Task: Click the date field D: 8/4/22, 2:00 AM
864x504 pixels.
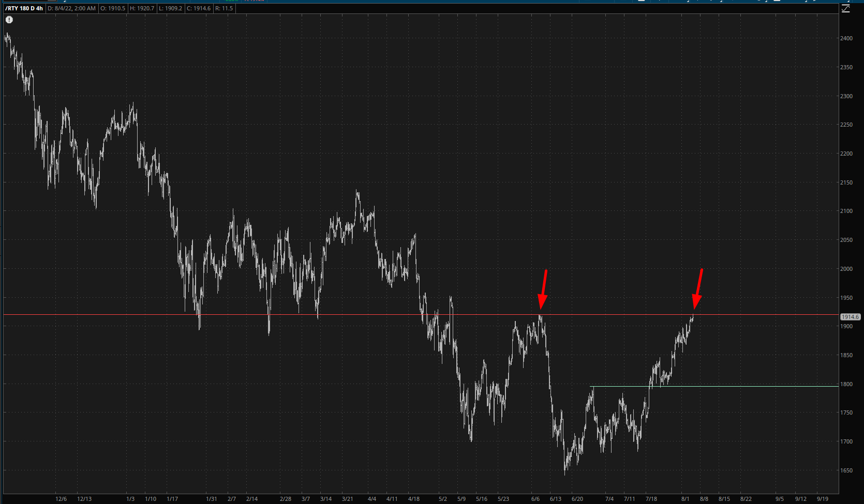Action: pyautogui.click(x=71, y=8)
